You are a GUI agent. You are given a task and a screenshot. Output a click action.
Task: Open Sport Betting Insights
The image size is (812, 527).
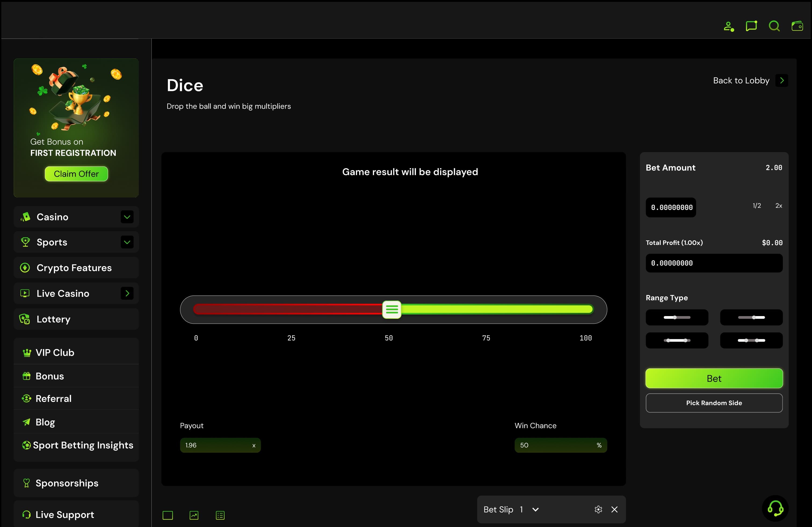click(x=76, y=445)
